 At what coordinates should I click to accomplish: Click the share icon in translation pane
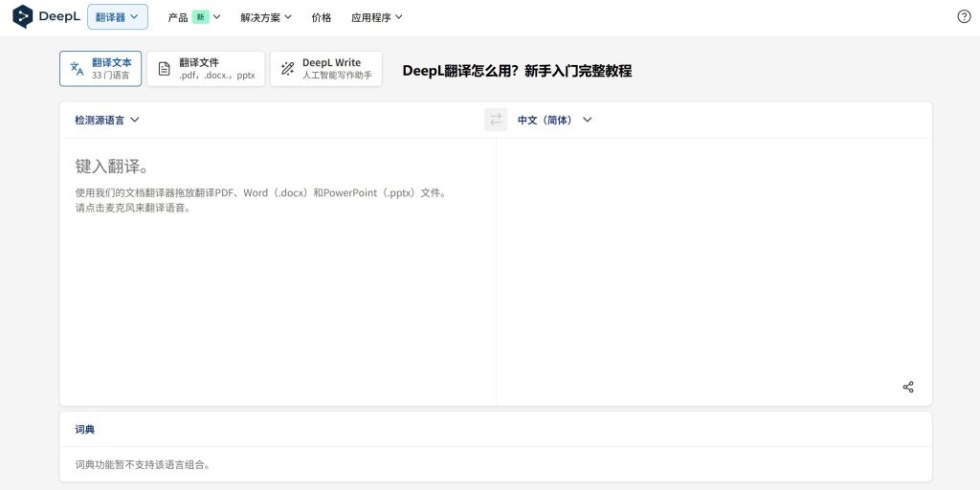[908, 387]
